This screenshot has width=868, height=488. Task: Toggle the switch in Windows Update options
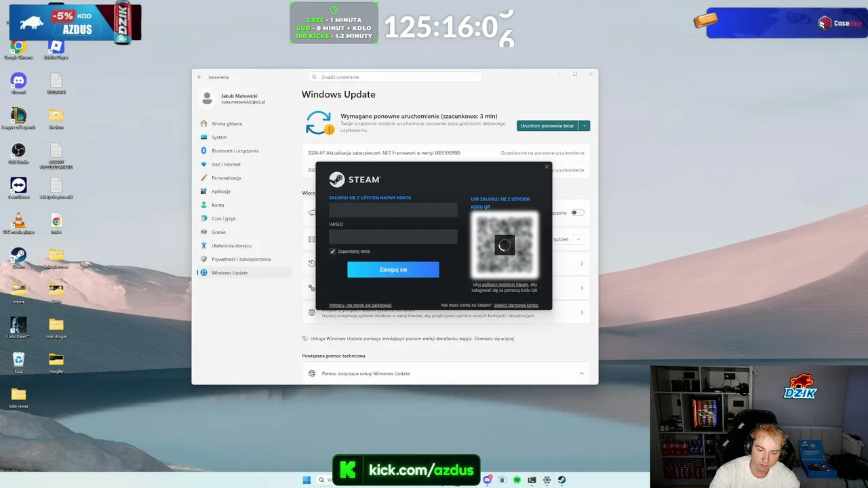(577, 213)
